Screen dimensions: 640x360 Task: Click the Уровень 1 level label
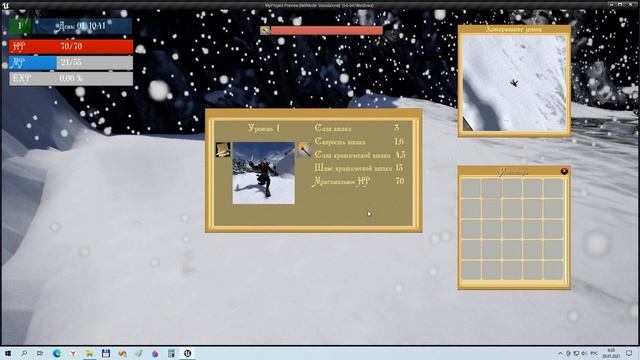pos(264,128)
